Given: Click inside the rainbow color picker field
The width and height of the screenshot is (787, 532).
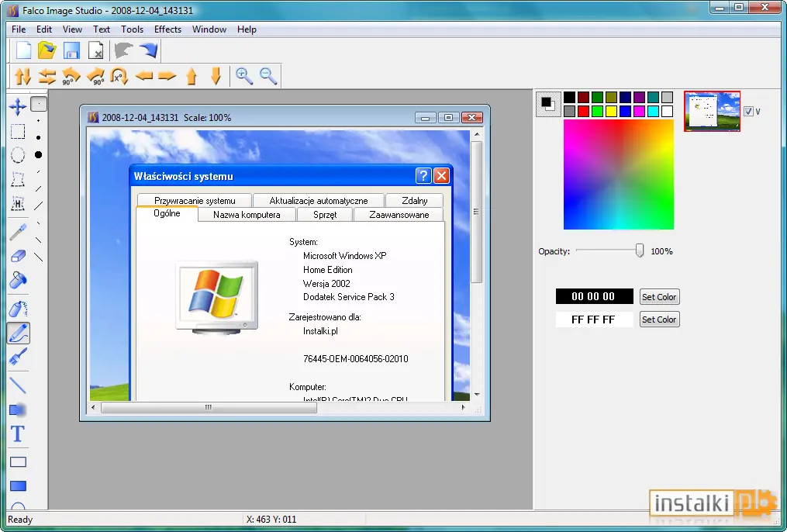Looking at the screenshot, I should [x=619, y=174].
